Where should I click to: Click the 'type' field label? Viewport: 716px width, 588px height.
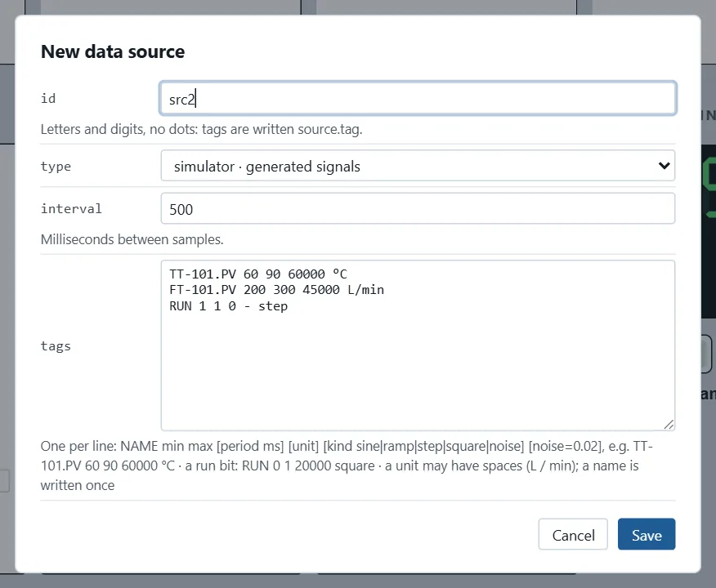tap(56, 166)
